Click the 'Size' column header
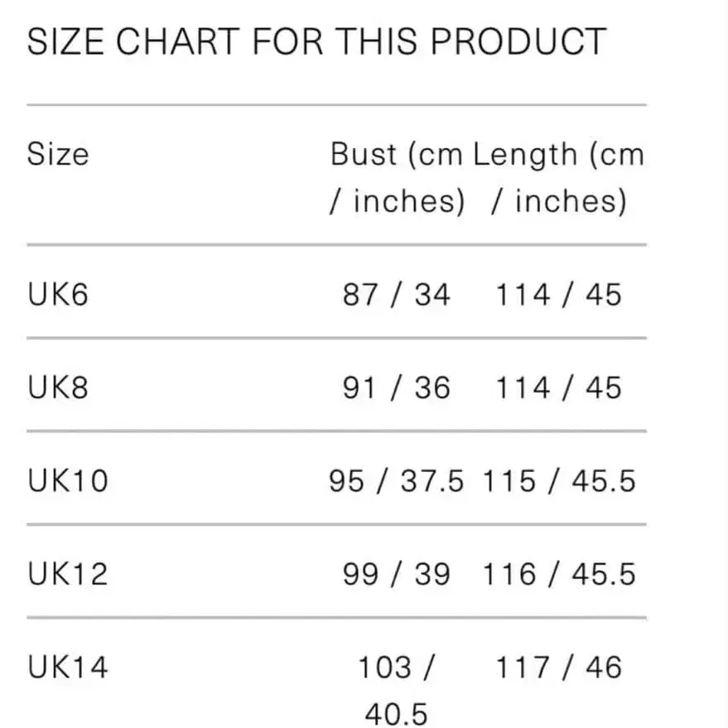 pyautogui.click(x=57, y=154)
